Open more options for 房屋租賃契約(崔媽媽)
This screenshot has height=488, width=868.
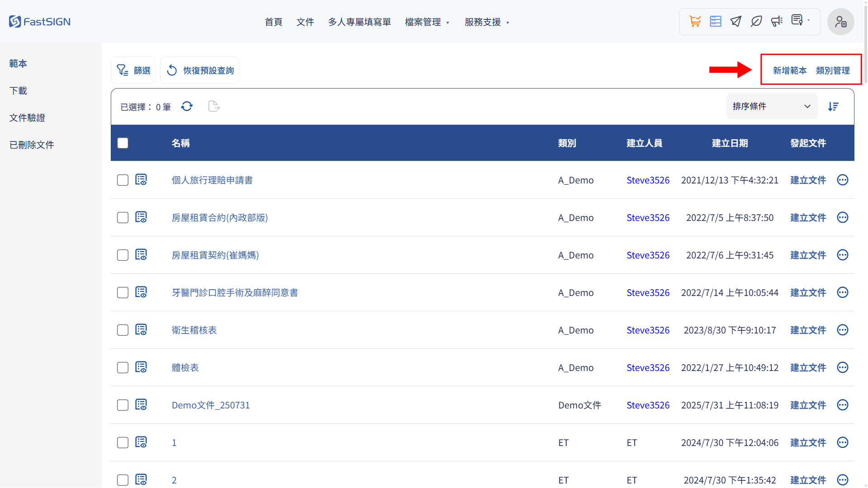click(842, 255)
